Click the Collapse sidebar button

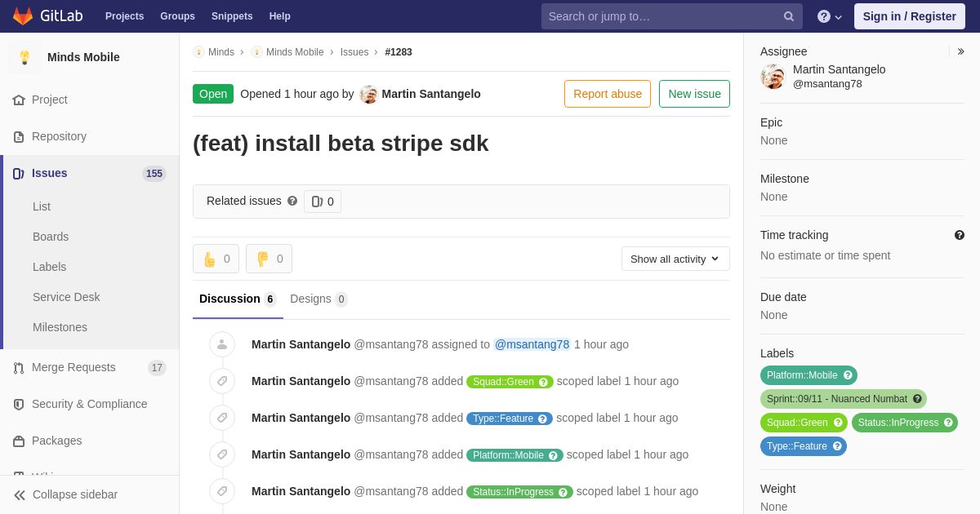coord(90,494)
